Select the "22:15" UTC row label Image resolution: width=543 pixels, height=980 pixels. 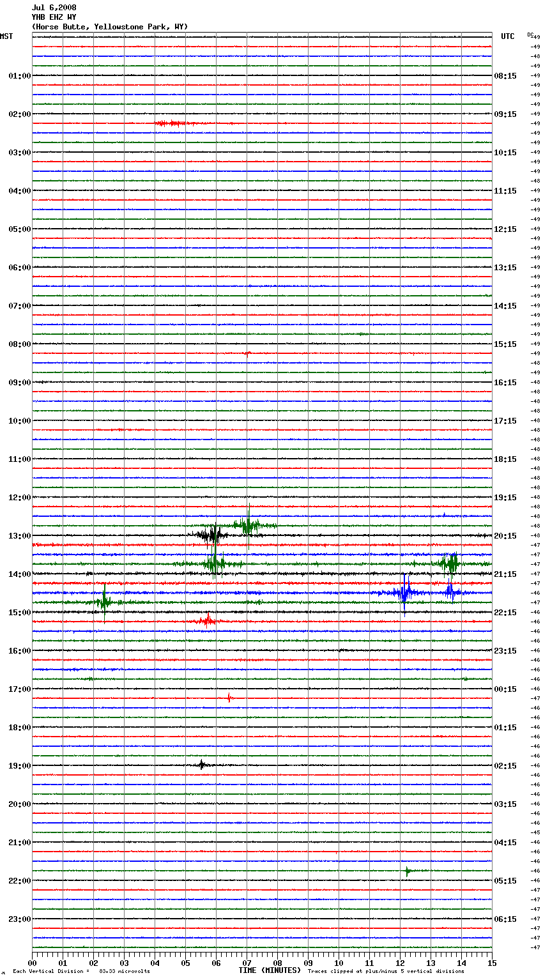505,613
